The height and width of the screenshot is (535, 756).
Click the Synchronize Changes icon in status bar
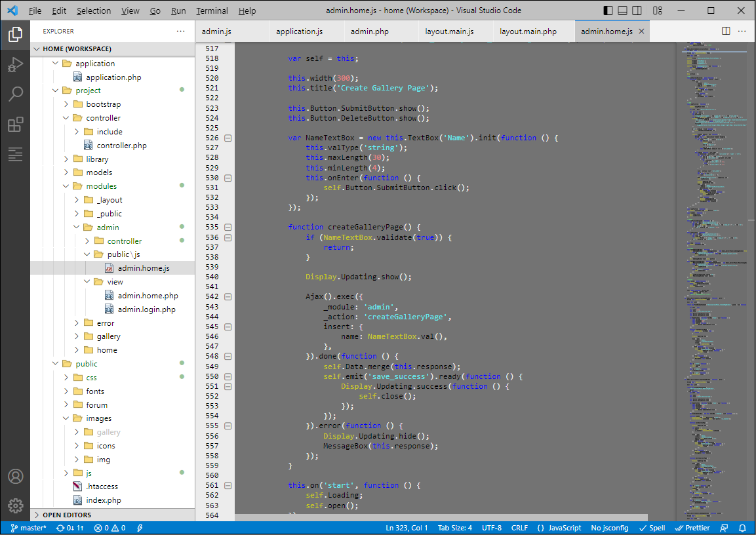click(x=70, y=528)
